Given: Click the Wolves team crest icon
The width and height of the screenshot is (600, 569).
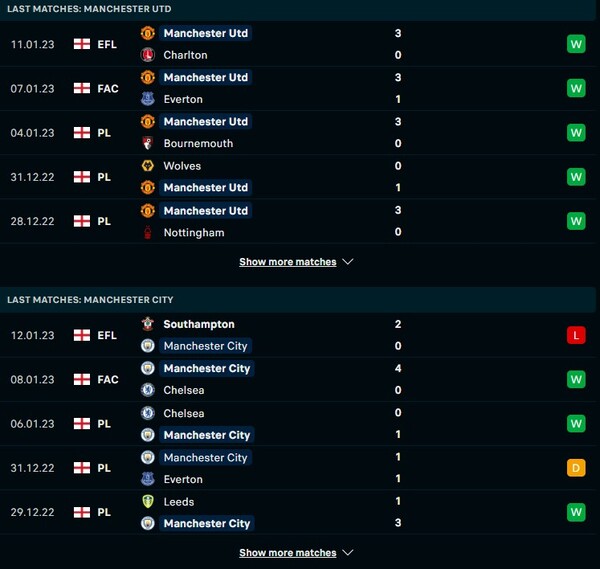Looking at the screenshot, I should pyautogui.click(x=148, y=166).
